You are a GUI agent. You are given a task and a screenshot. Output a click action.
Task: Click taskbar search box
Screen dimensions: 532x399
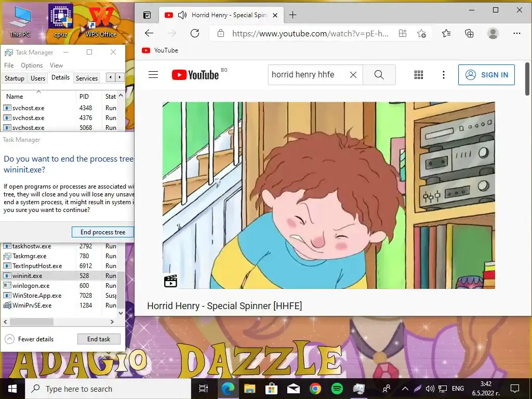(108, 389)
